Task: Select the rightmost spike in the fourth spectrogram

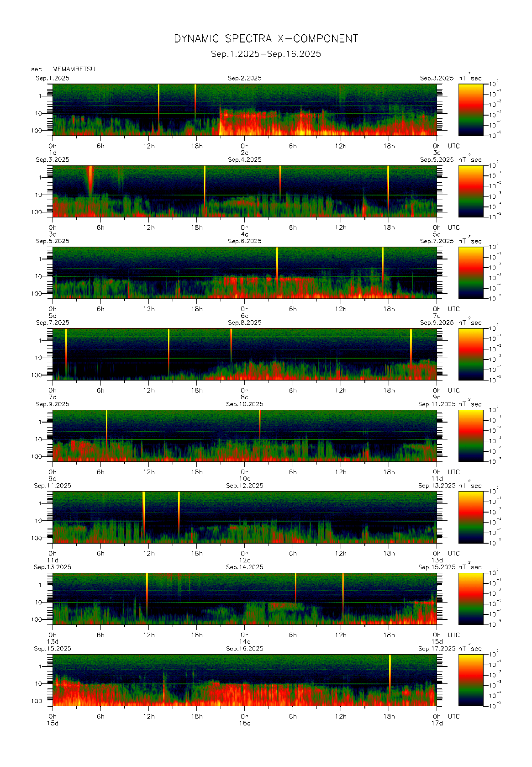Action: pos(411,345)
